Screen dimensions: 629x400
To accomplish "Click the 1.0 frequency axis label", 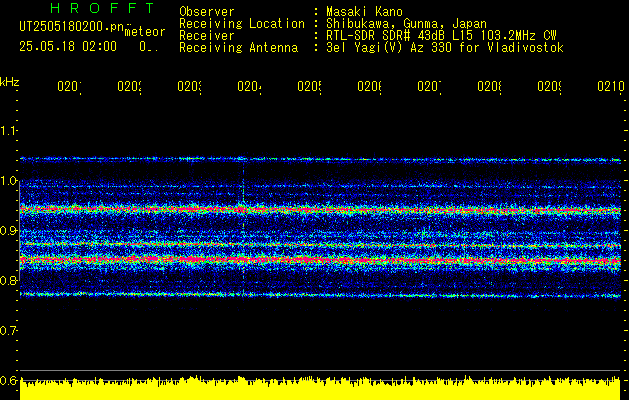I will coord(8,181).
